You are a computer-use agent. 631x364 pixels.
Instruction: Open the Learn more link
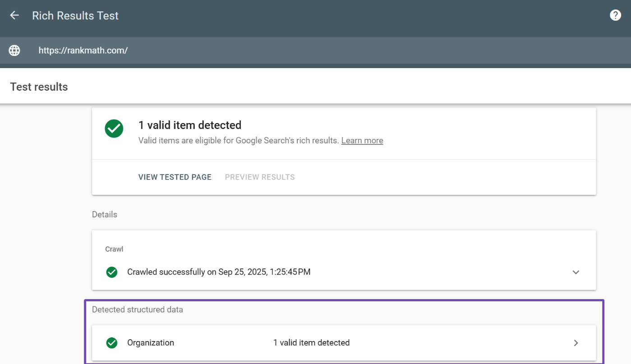[x=362, y=141]
